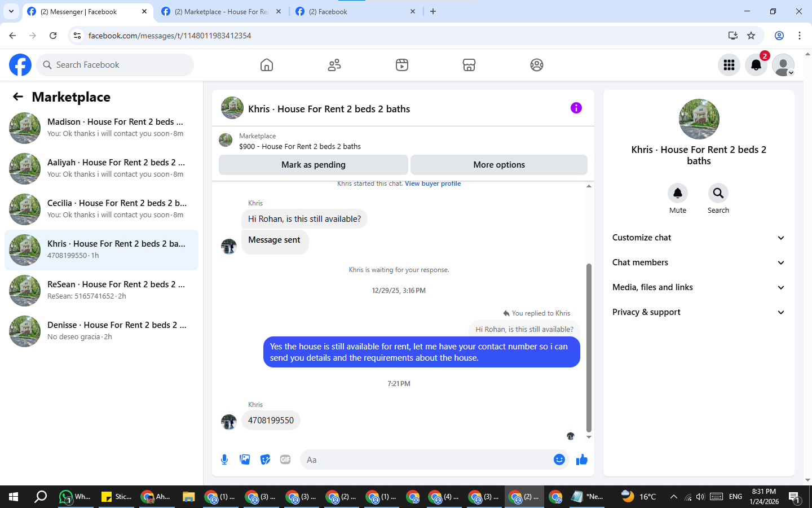Click the Facebook logo

pos(20,65)
